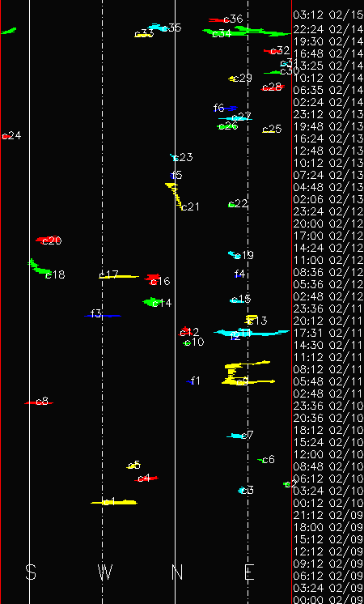Screen dimensions: 364x604
Task: Select the yellow c17 event streak
Action: (119, 276)
